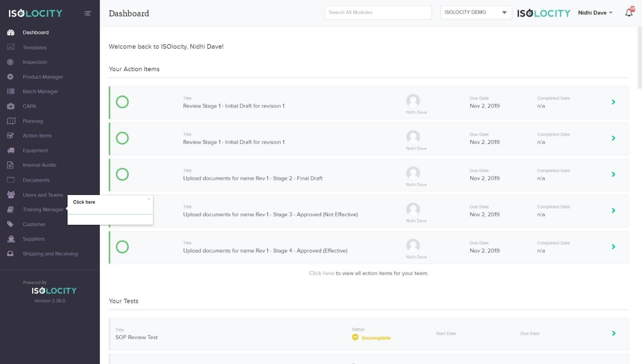Click the Documents folder icon
This screenshot has height=364, width=642.
click(11, 180)
